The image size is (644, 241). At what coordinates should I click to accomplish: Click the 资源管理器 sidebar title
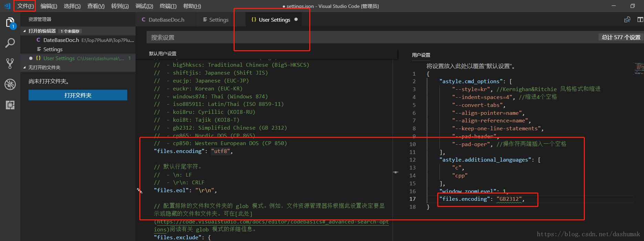pos(40,20)
